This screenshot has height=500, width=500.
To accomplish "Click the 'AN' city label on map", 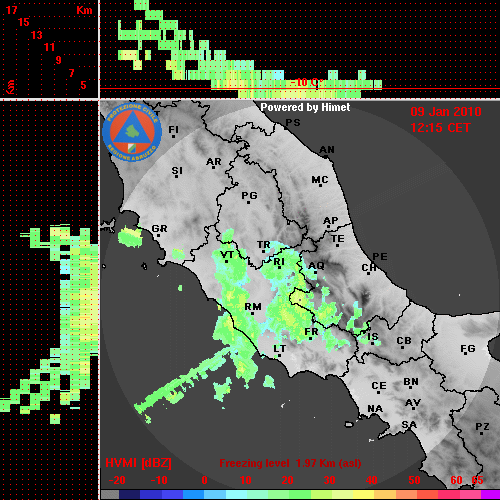I will point(327,150).
